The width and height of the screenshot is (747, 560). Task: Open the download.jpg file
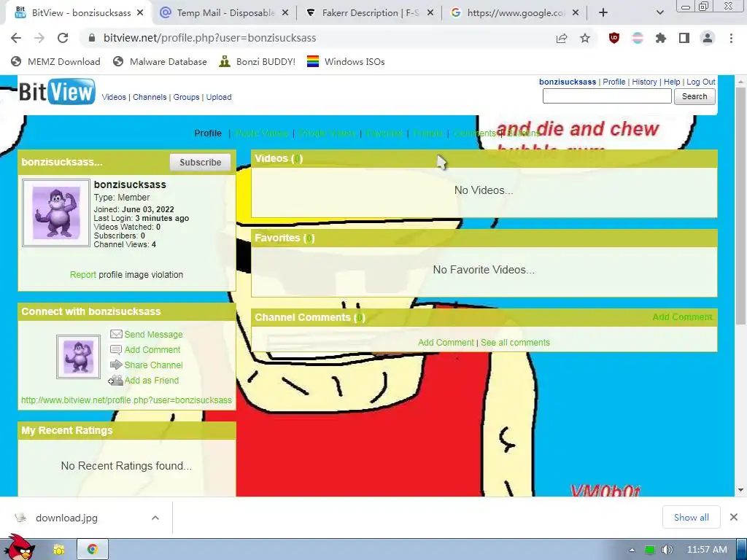(x=66, y=518)
